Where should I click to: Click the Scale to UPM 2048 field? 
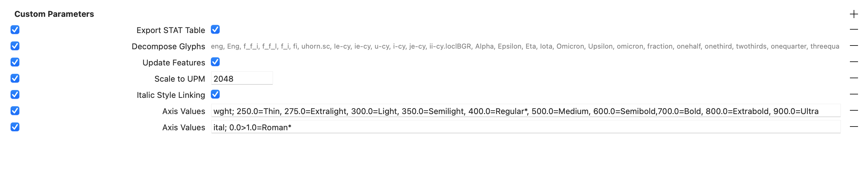tap(241, 79)
